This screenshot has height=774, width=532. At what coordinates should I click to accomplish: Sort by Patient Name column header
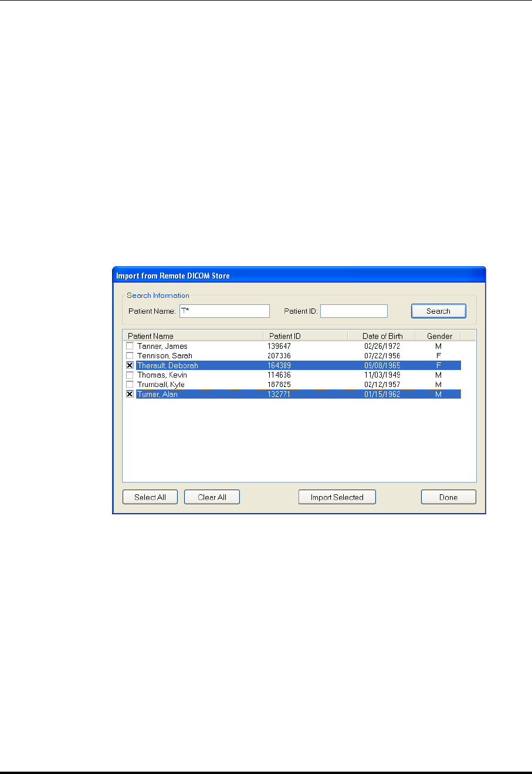[x=193, y=336]
